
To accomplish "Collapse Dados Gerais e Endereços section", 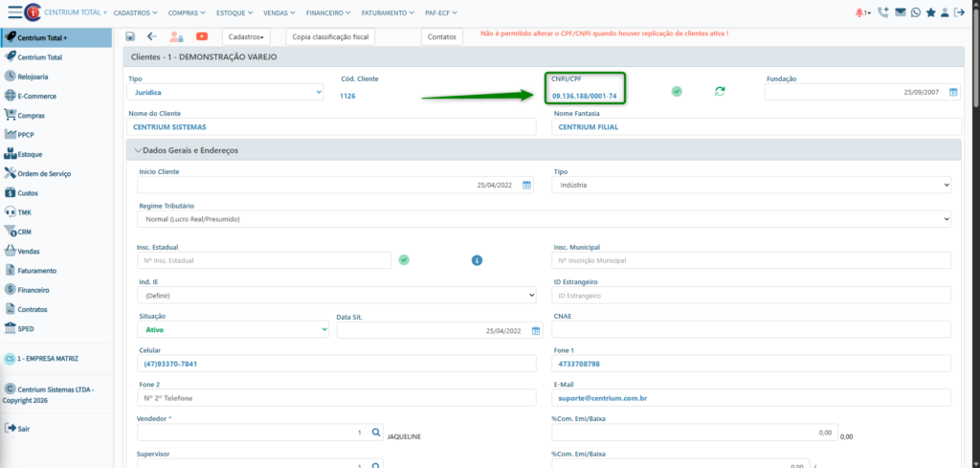I will (x=188, y=150).
